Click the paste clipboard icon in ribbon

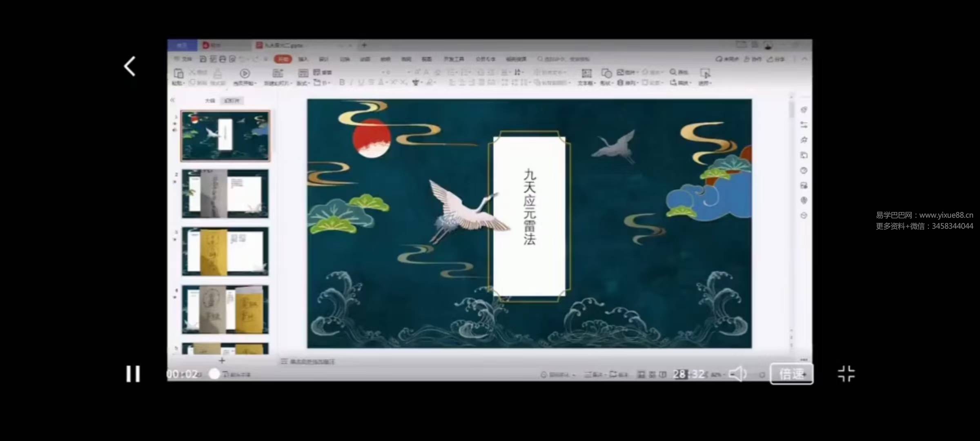pos(178,74)
